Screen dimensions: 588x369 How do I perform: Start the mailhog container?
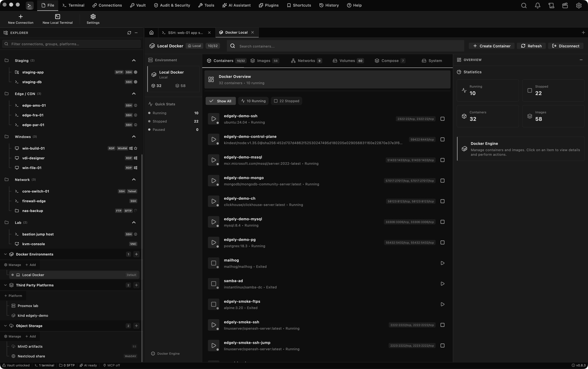click(x=442, y=263)
